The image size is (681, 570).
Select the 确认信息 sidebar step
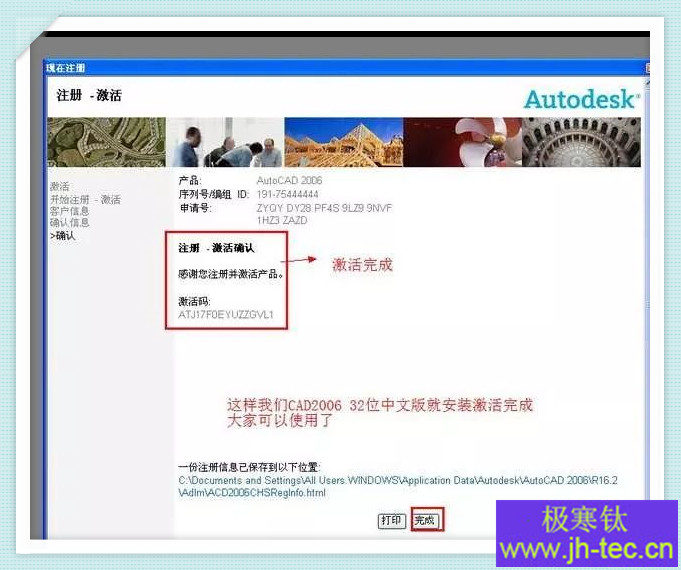point(69,222)
